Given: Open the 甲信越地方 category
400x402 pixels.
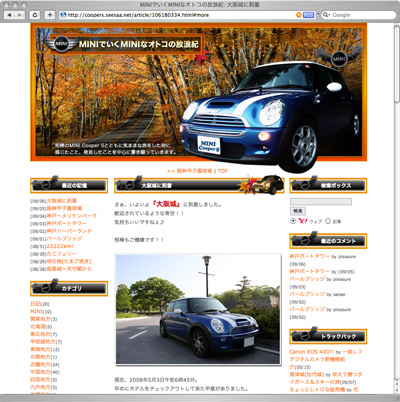Looking at the screenshot, I should (x=43, y=342).
